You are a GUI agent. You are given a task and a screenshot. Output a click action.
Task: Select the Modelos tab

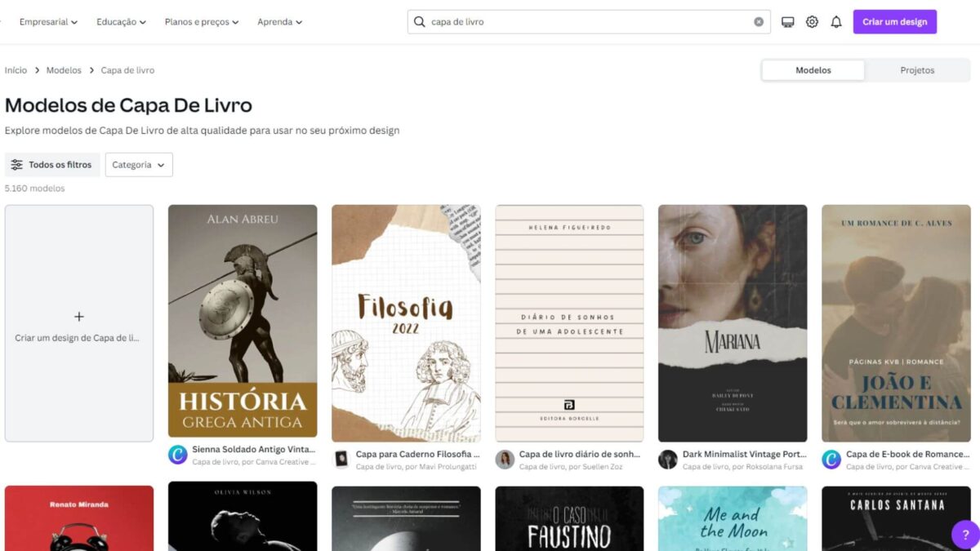[813, 70]
